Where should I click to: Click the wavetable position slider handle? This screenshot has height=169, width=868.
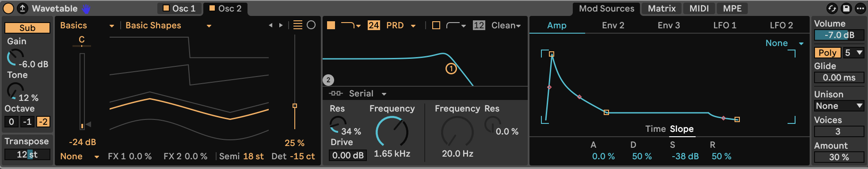coord(295,106)
